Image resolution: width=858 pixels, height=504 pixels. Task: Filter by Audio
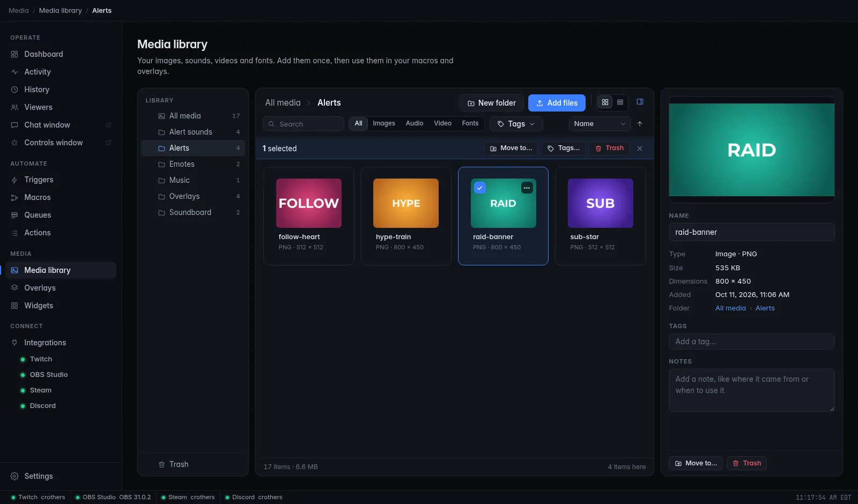415,123
